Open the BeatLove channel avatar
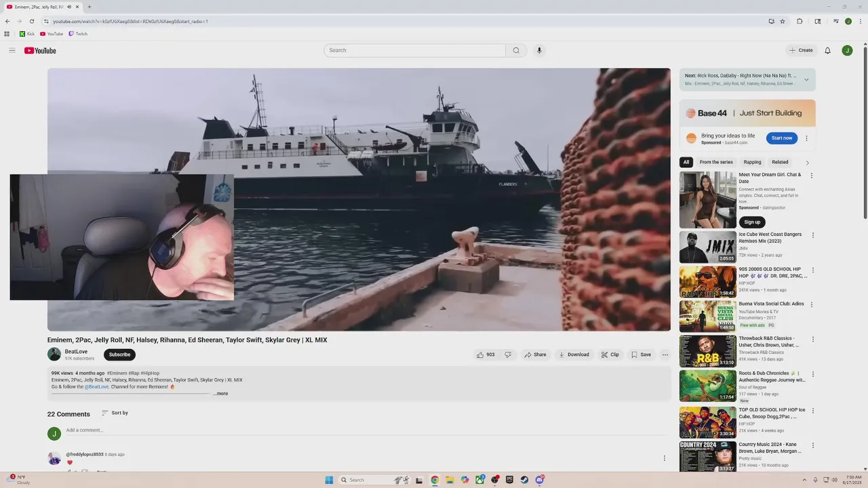The width and height of the screenshot is (868, 488). click(x=54, y=354)
